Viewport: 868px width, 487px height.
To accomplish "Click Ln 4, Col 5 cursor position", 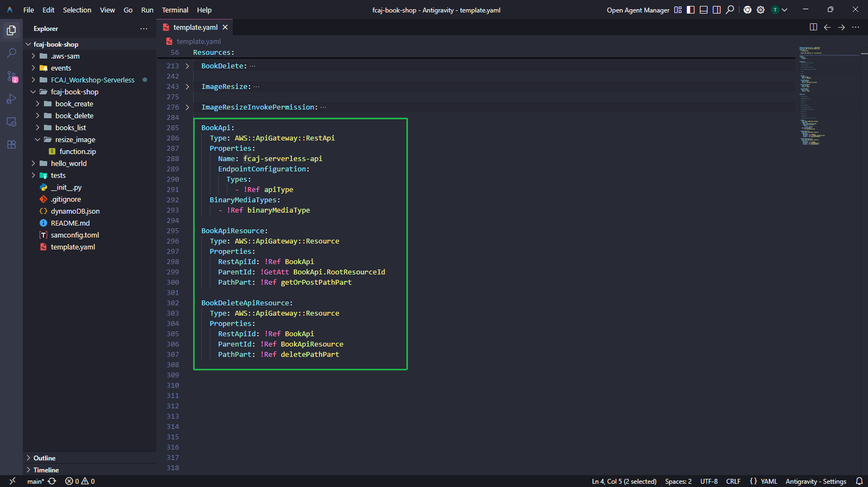I will click(624, 482).
